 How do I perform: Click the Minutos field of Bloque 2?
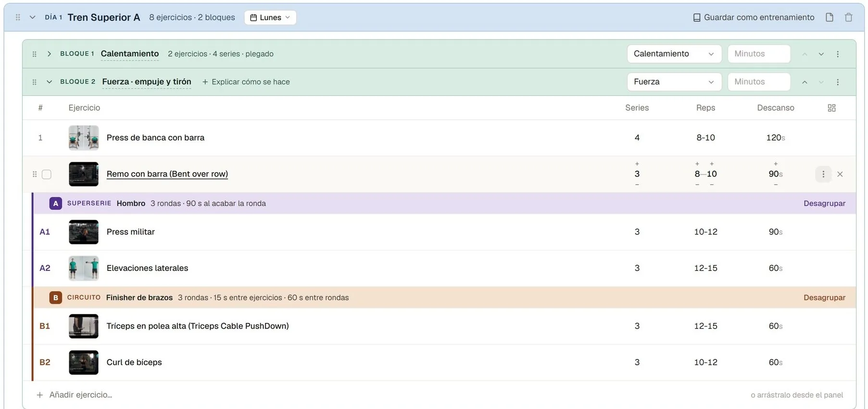759,82
